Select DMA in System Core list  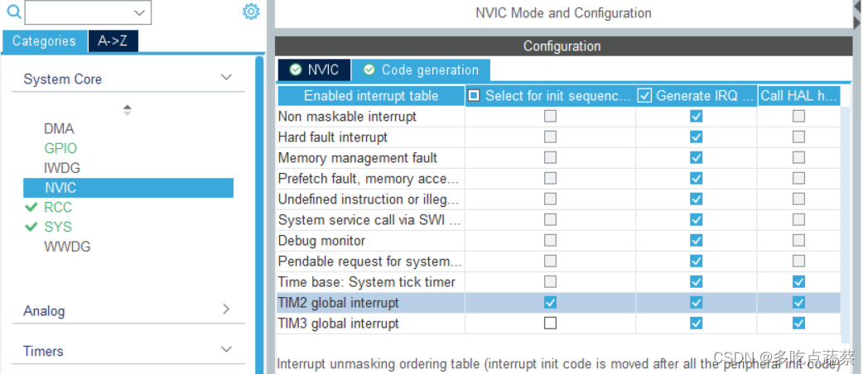[x=60, y=129]
